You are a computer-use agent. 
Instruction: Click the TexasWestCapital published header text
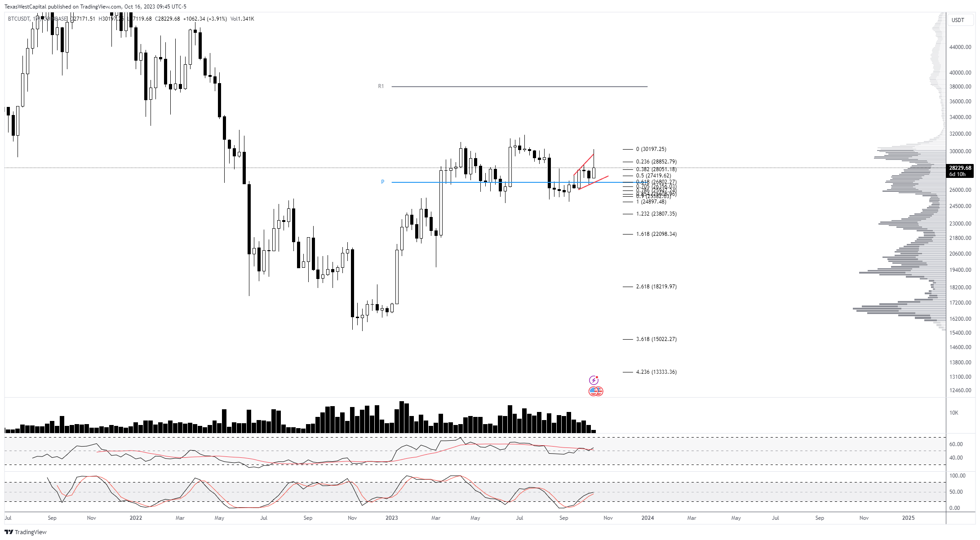tap(95, 7)
